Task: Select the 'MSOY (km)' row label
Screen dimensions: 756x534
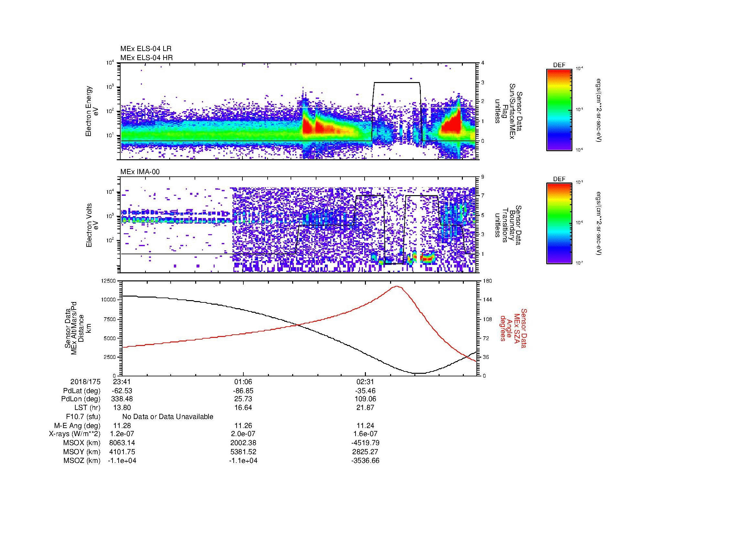Action: pos(82,452)
